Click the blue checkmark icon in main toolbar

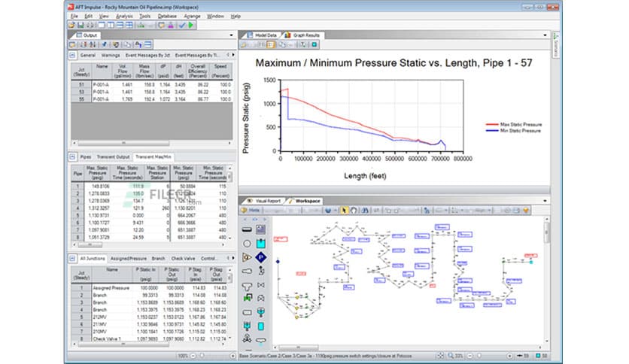(182, 25)
